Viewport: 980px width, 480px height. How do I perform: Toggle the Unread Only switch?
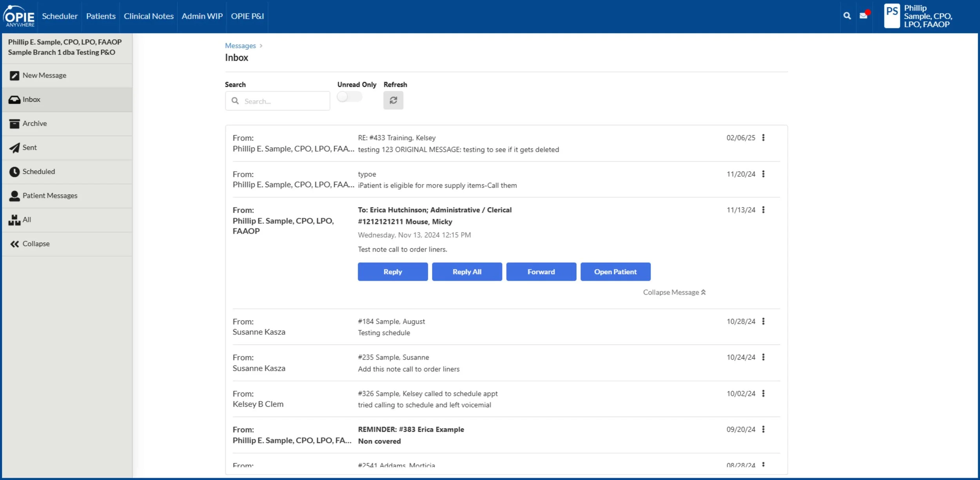[x=349, y=97]
